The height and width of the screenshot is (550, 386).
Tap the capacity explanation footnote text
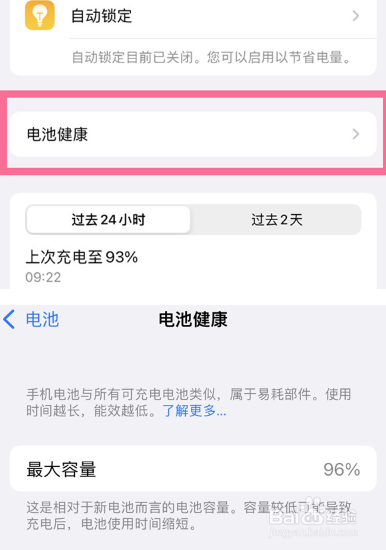coord(189,516)
